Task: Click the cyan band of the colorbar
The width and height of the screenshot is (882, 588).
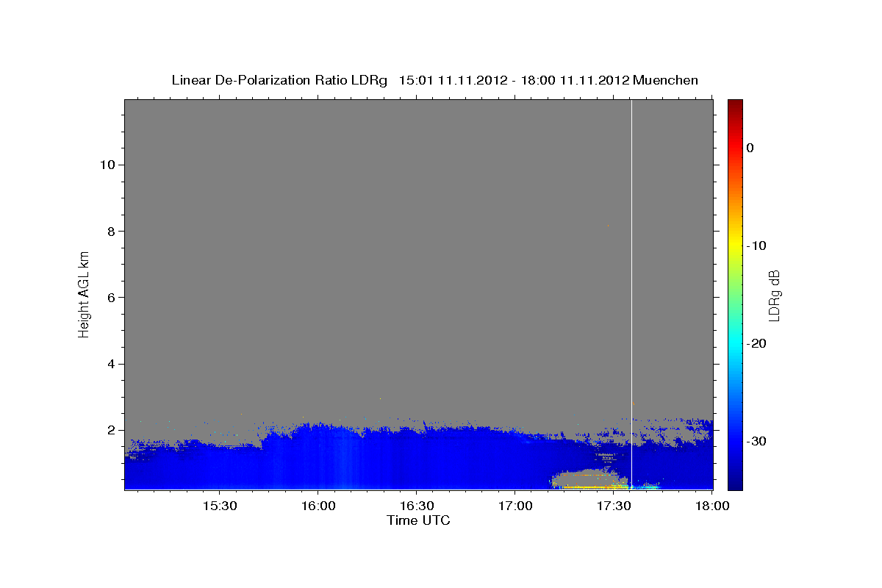Action: pos(734,343)
